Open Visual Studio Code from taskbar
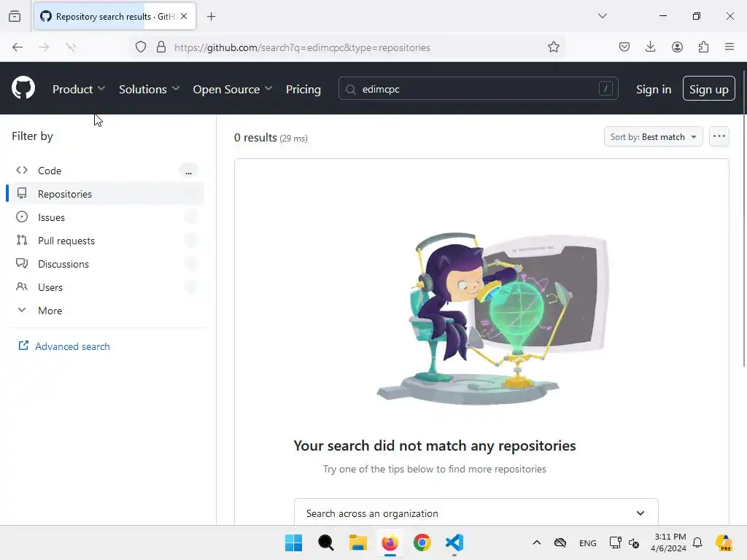 click(x=454, y=542)
